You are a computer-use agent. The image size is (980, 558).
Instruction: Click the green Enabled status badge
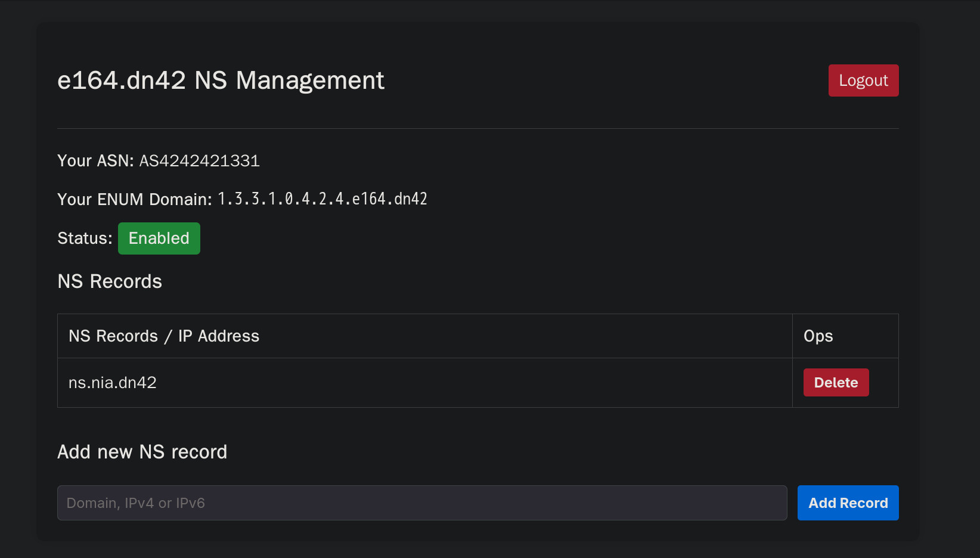point(159,238)
